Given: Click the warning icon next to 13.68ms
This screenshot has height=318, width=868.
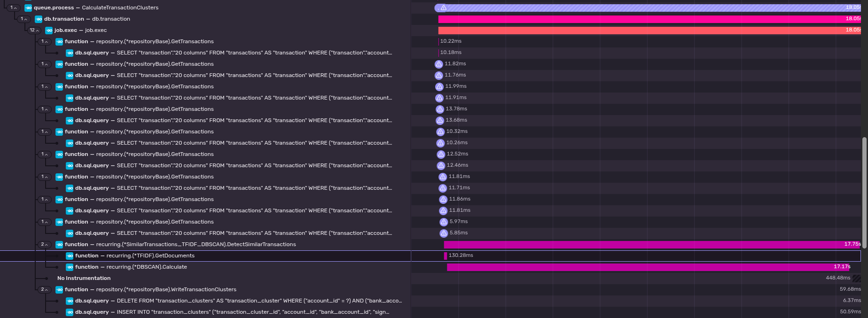Looking at the screenshot, I should click(x=440, y=120).
